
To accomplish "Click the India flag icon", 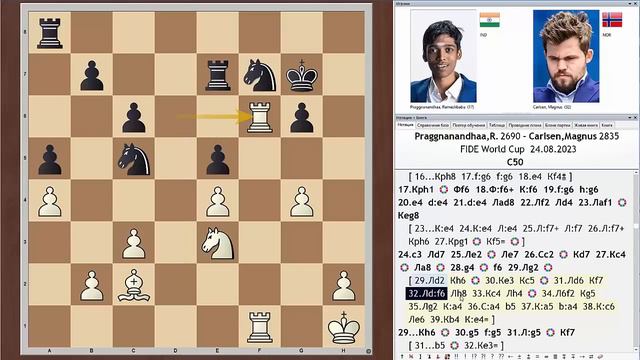I will point(489,20).
